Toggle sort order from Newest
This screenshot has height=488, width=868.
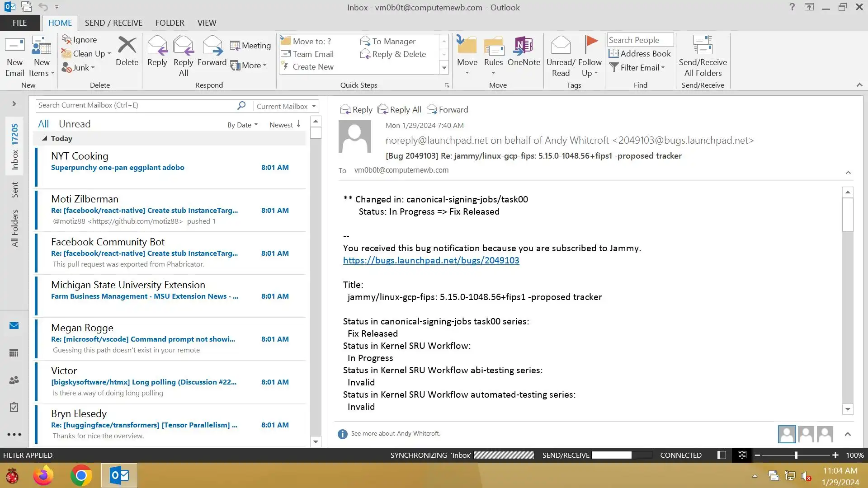285,125
